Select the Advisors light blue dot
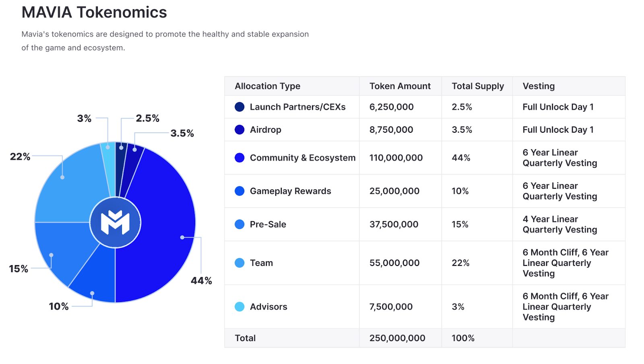 tap(239, 307)
